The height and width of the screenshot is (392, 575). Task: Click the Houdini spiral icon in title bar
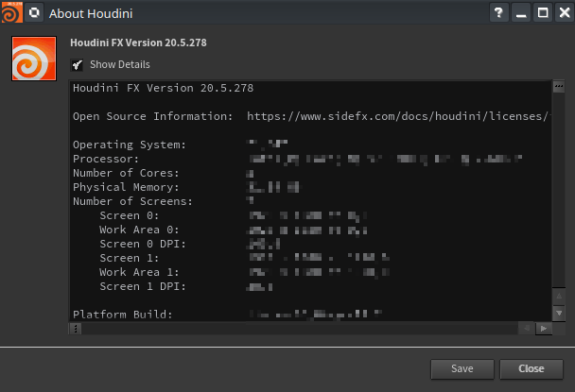(11, 12)
